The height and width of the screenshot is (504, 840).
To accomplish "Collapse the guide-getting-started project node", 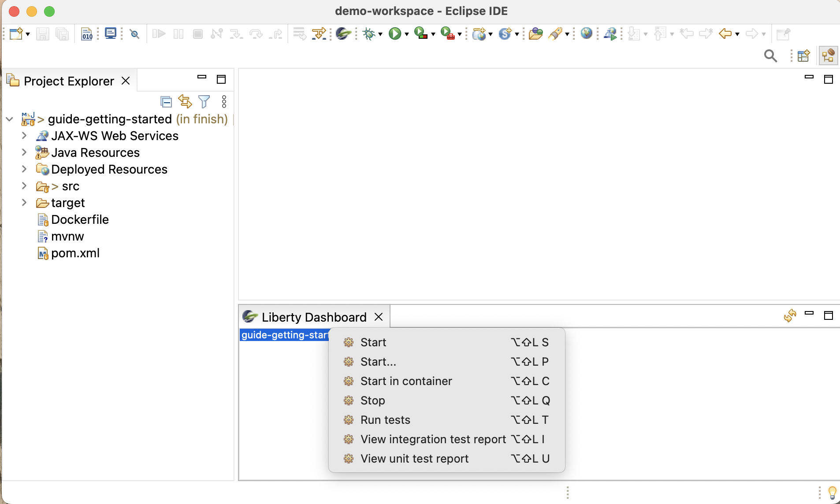I will (x=9, y=119).
